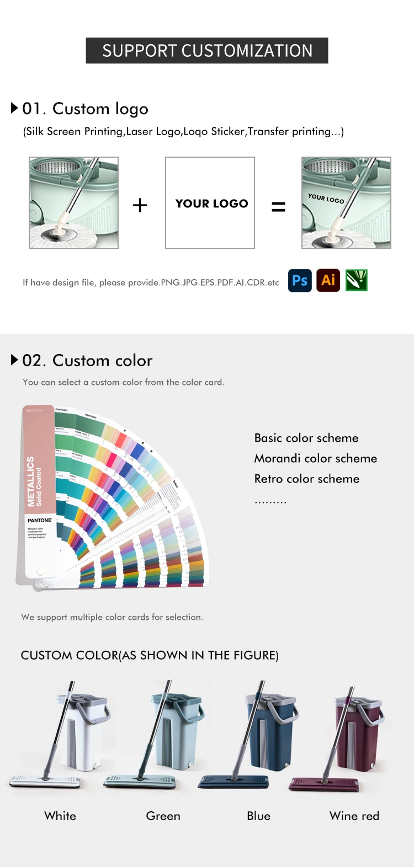Click the plus sign between images

point(140,205)
